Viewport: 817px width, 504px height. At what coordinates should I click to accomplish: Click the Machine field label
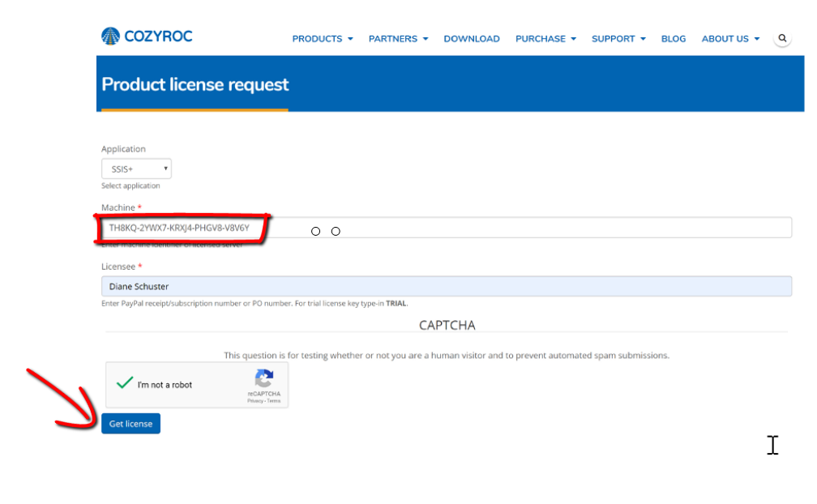pos(118,207)
